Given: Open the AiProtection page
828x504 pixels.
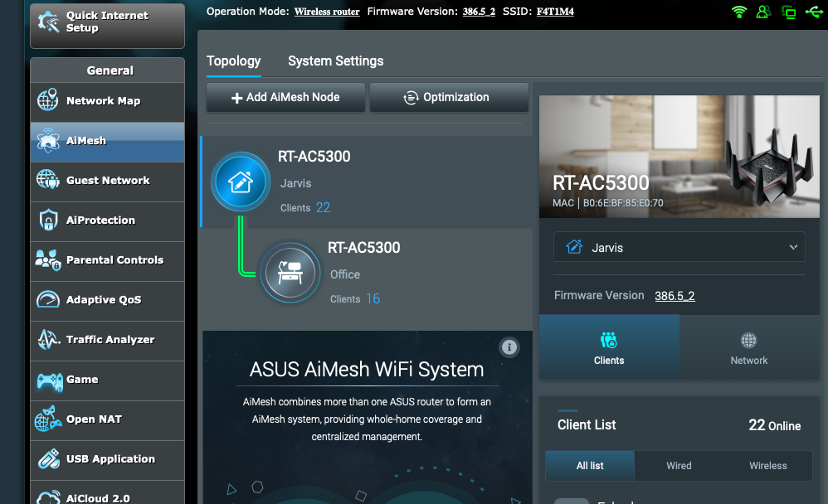Looking at the screenshot, I should pos(107,221).
